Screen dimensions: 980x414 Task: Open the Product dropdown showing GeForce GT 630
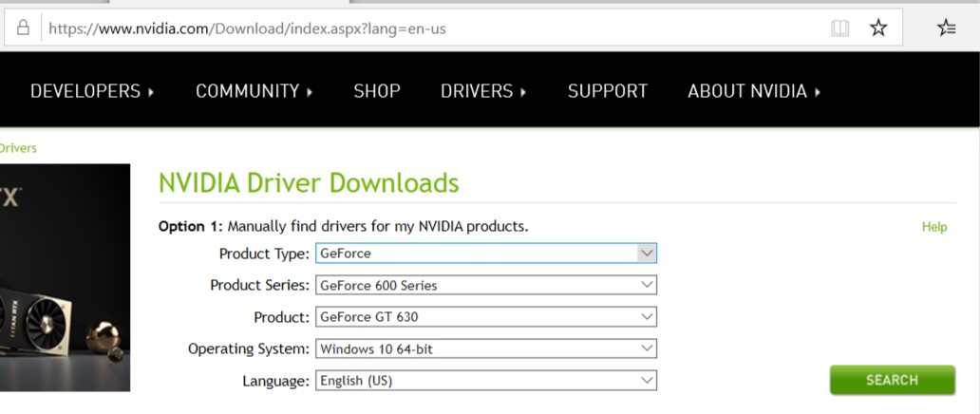click(486, 316)
